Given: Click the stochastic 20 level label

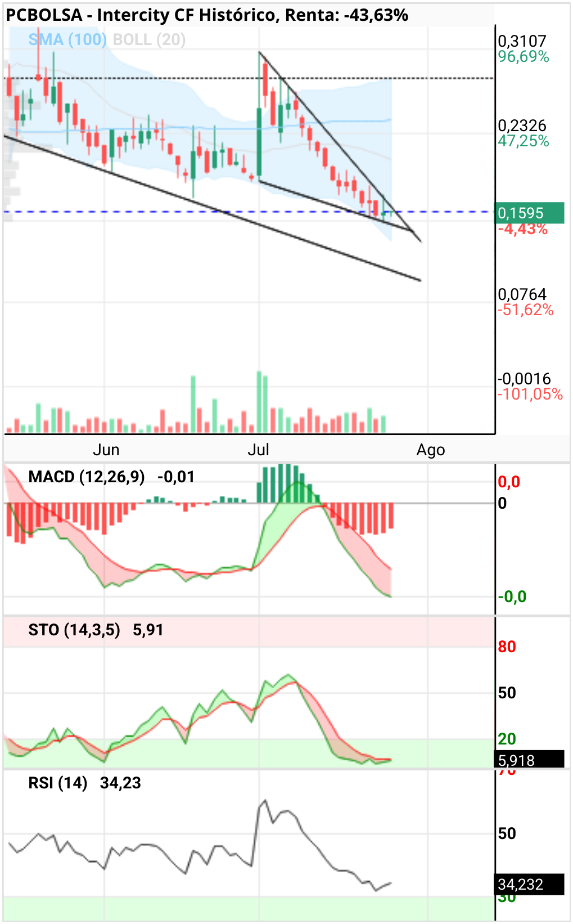Looking at the screenshot, I should (507, 739).
